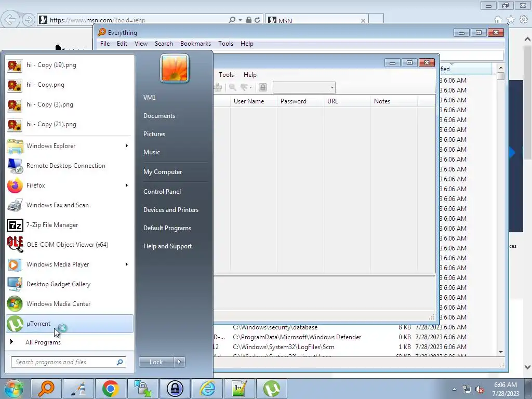Open the Tools menu in KeePass window
The width and height of the screenshot is (532, 399).
(226, 75)
